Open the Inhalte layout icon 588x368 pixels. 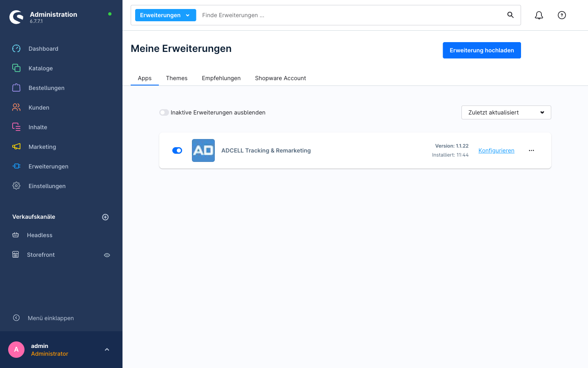(x=16, y=127)
